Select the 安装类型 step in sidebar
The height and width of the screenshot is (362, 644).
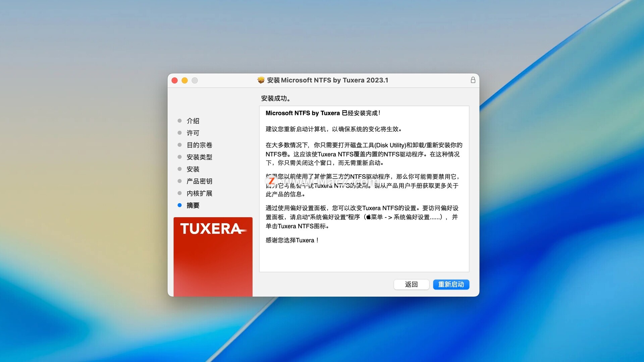click(x=199, y=157)
